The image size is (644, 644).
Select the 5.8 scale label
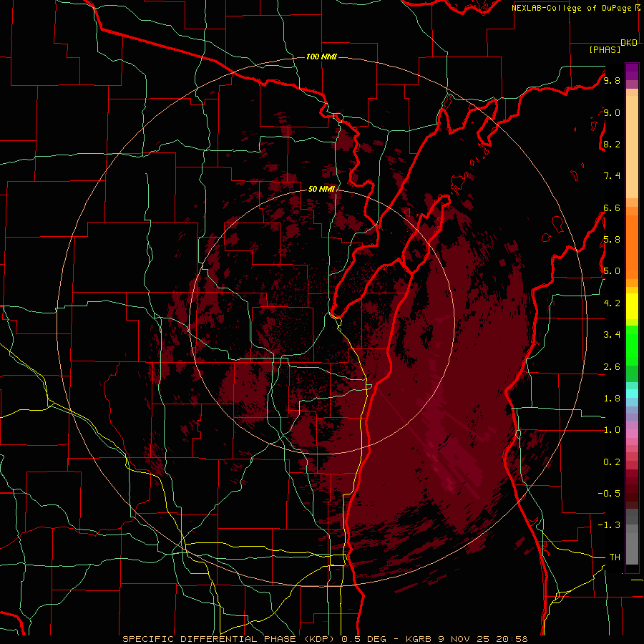pyautogui.click(x=612, y=240)
